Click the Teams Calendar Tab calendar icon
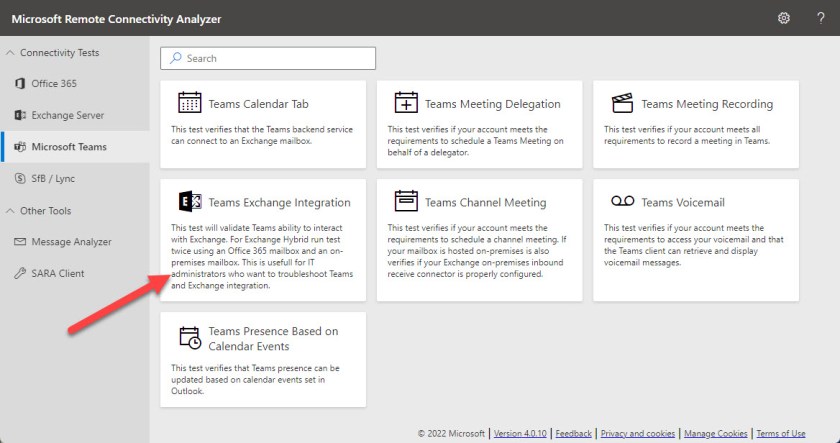840x443 pixels. [189, 102]
